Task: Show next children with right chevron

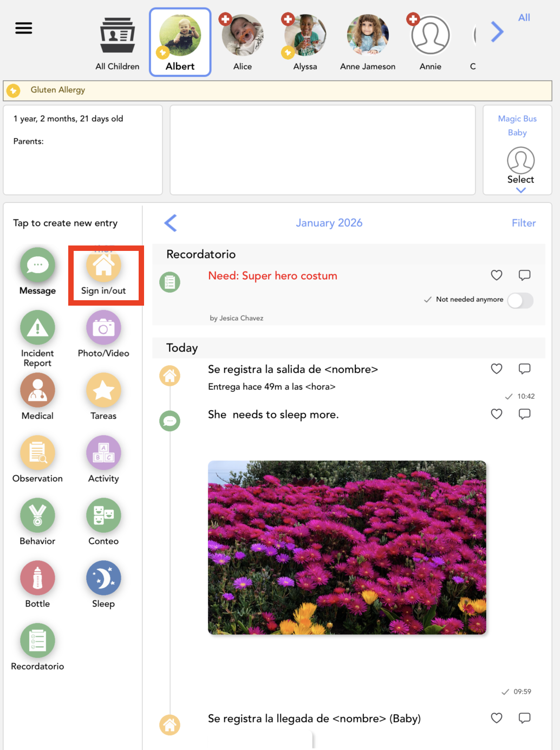Action: 497,31
